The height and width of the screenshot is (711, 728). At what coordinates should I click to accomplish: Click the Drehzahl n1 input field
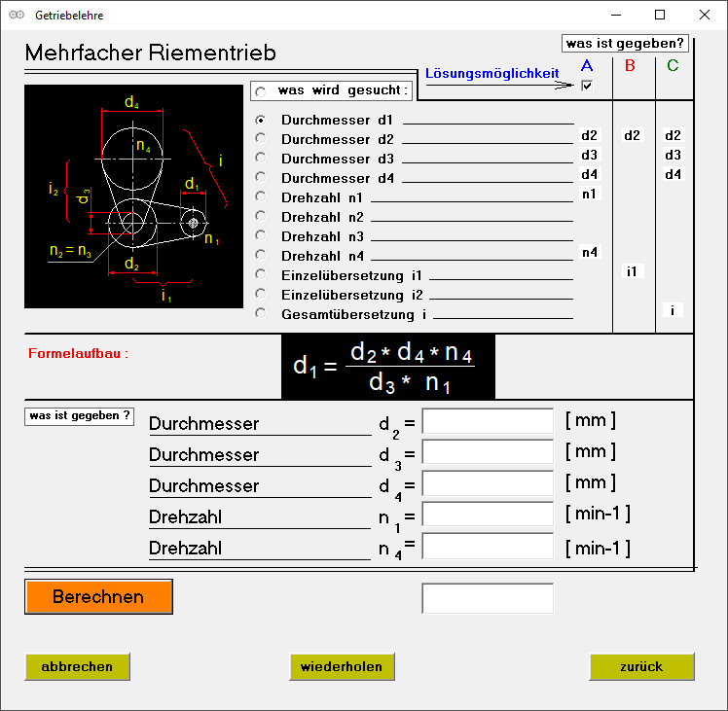click(488, 515)
